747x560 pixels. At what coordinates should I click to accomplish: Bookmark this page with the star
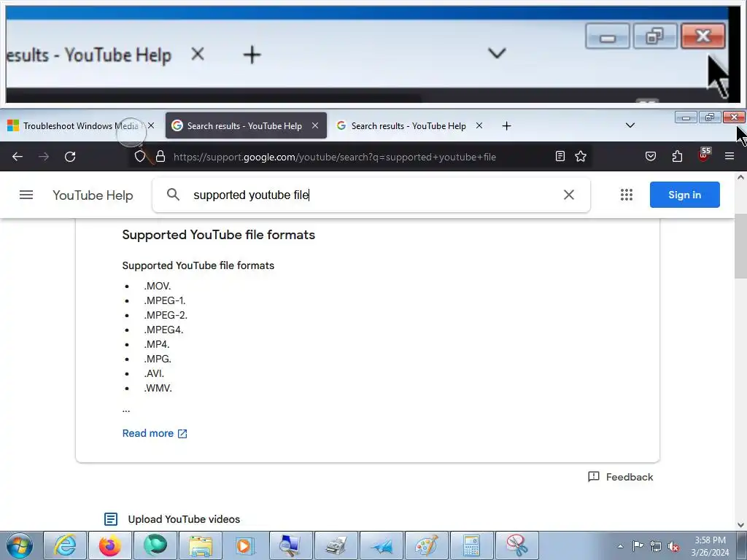coord(581,156)
